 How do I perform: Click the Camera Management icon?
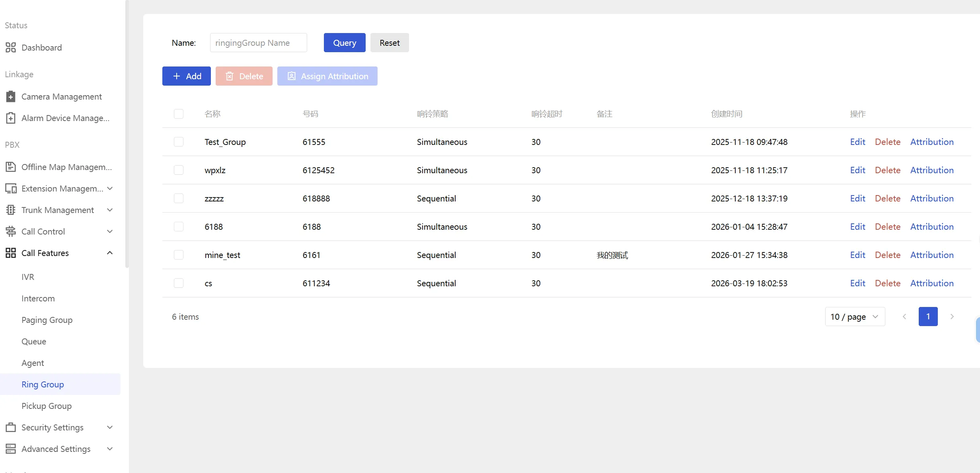pyautogui.click(x=11, y=97)
